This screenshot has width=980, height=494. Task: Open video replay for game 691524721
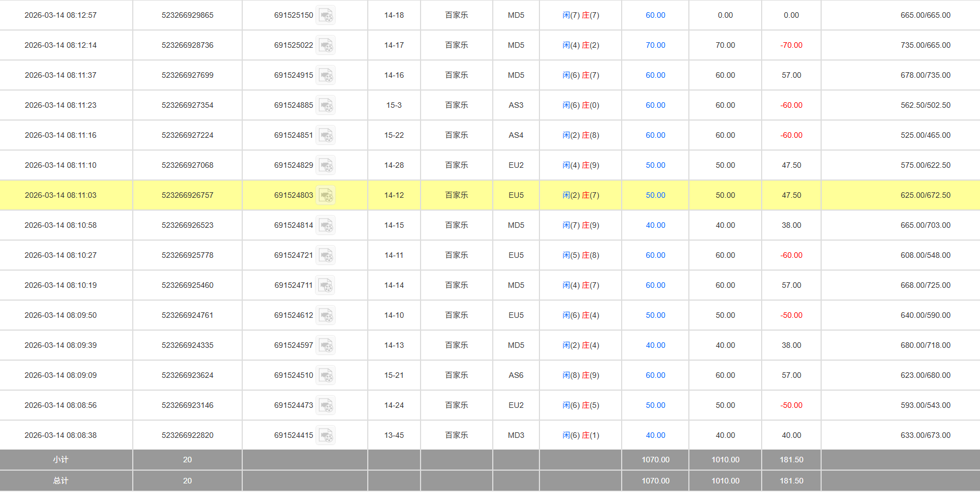(x=326, y=256)
